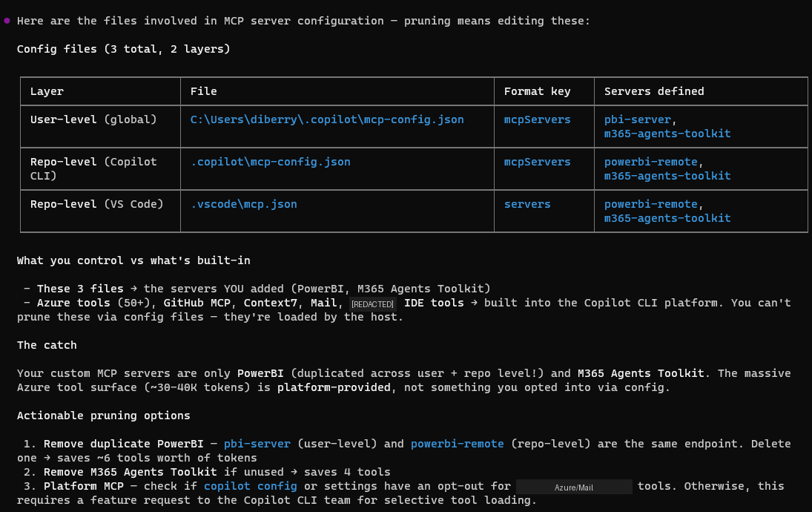Select m365-agents-toolkit in the VS Code row
Screen dimensions: 812x512
pyautogui.click(x=667, y=218)
